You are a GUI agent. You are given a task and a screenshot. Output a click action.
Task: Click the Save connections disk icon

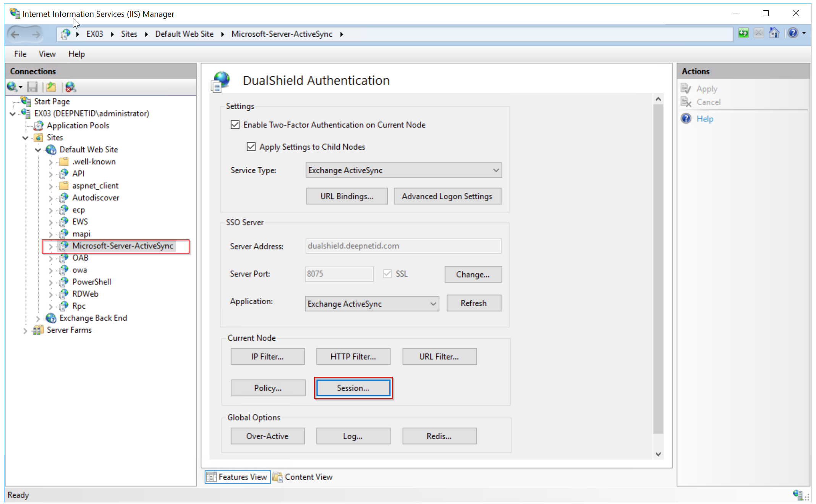[32, 87]
